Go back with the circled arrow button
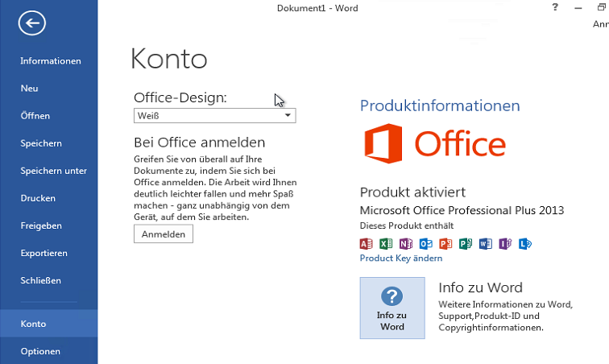609x364 pixels. tap(32, 23)
